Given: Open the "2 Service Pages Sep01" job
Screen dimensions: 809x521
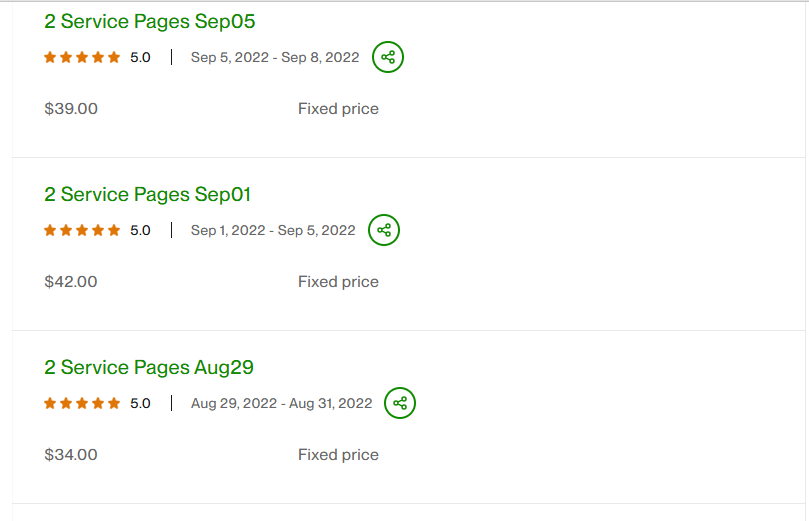Looking at the screenshot, I should click(147, 194).
